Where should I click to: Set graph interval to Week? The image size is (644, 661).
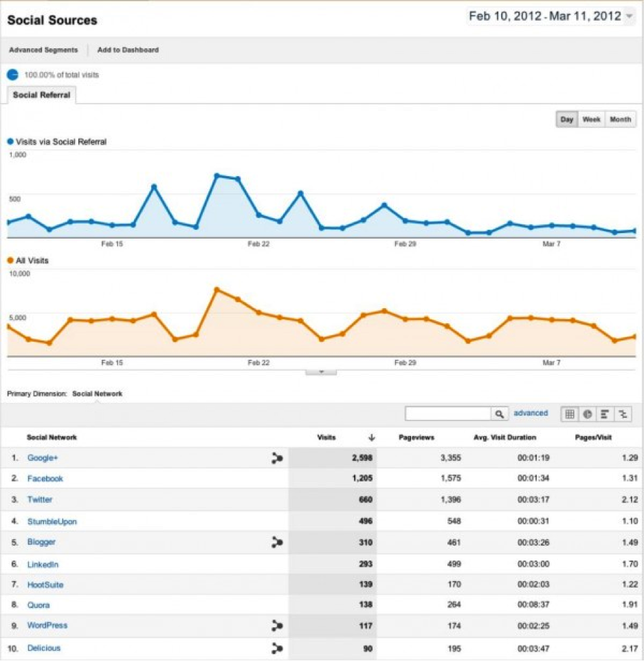pos(591,119)
